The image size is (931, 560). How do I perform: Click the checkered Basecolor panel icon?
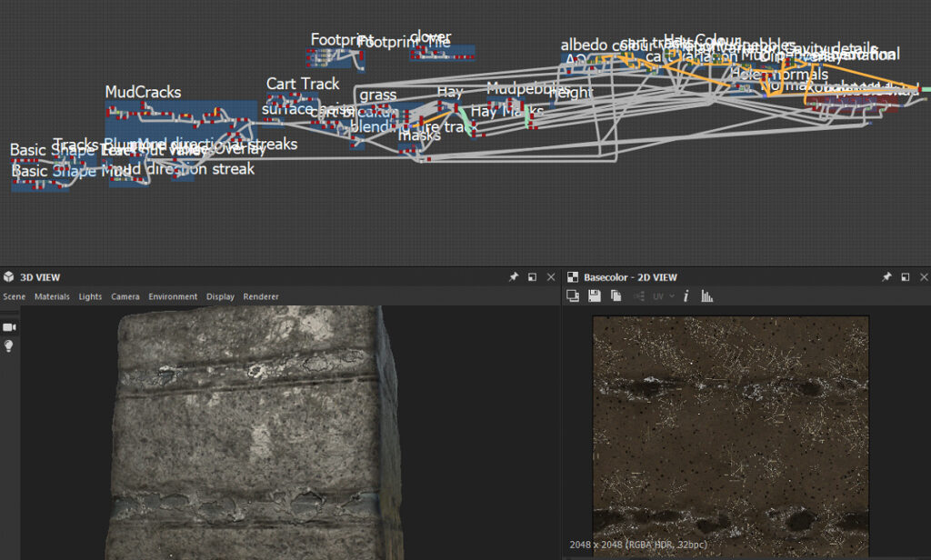(572, 277)
